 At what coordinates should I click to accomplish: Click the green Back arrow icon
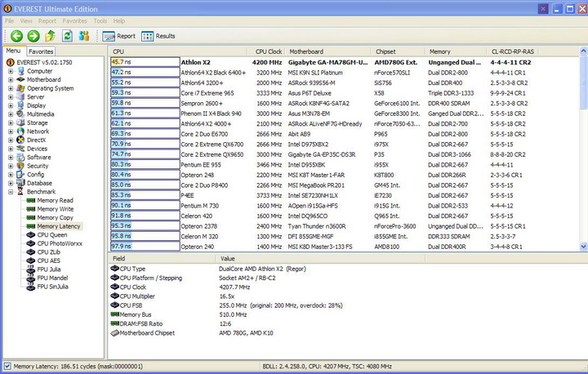click(16, 36)
